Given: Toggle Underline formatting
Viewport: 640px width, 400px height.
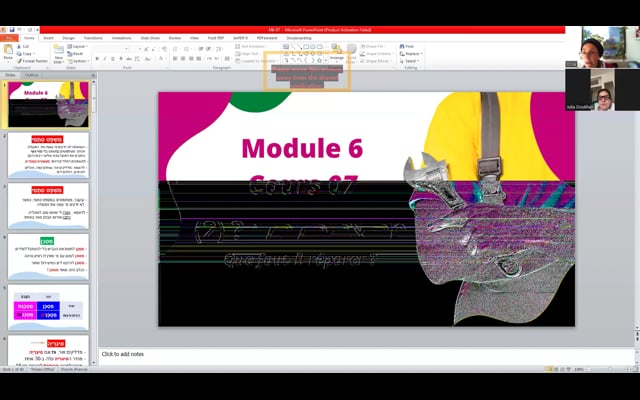Looking at the screenshot, I should coord(113,59).
